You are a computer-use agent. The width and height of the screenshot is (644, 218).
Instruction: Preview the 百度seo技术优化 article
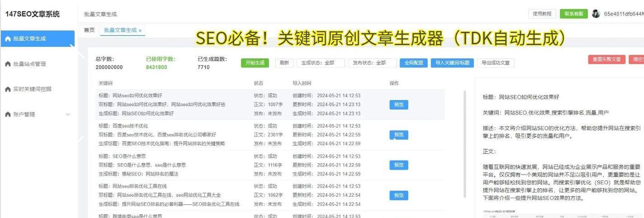click(x=399, y=135)
